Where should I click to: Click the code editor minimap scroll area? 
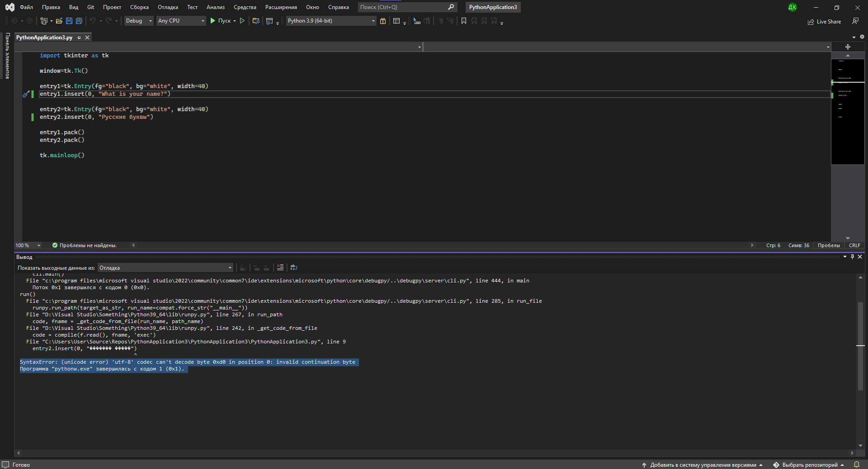point(848,111)
